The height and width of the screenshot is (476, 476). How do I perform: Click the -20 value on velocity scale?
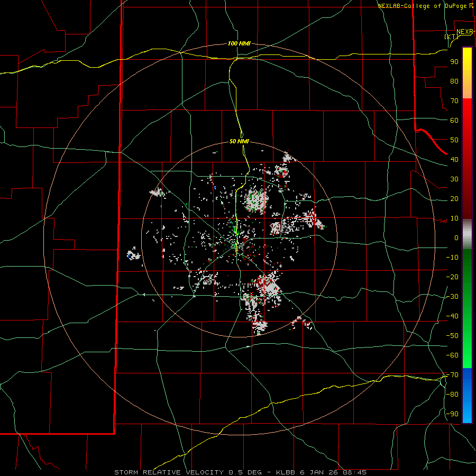click(452, 277)
